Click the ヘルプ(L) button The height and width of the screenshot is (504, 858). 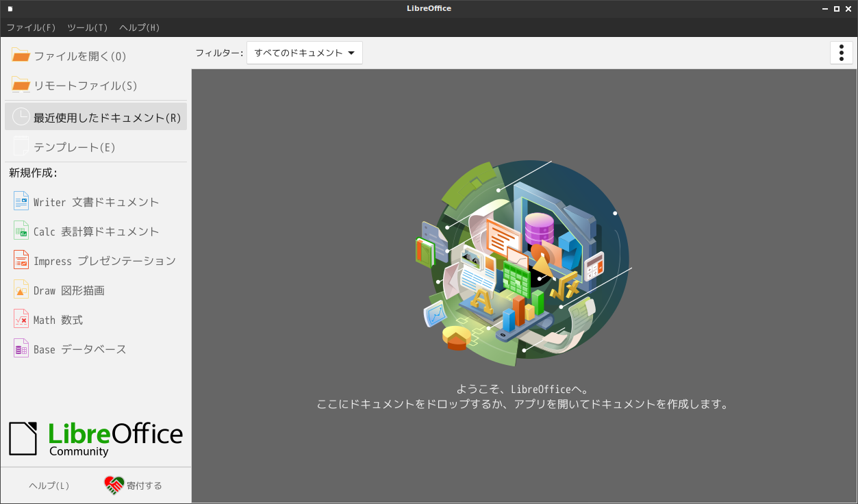pos(49,486)
